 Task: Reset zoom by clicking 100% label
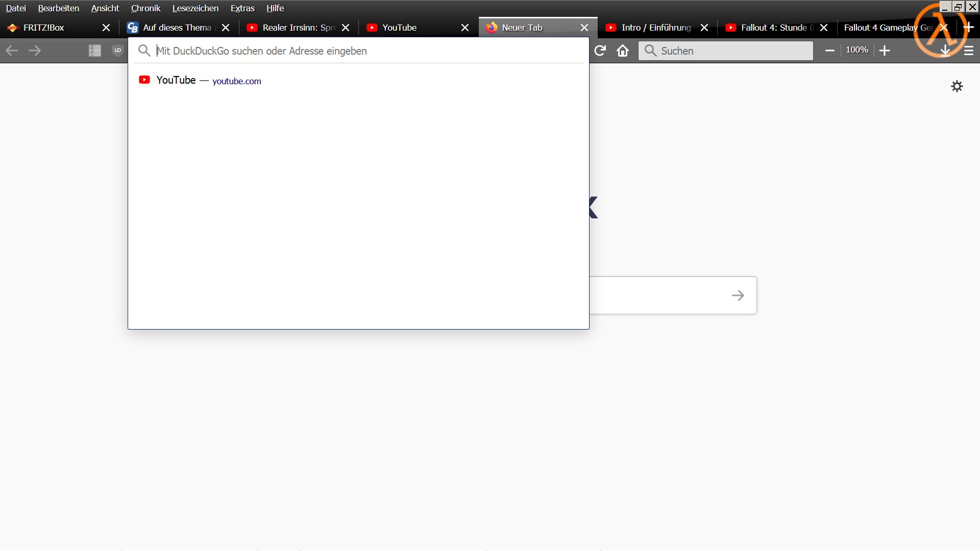tap(857, 50)
